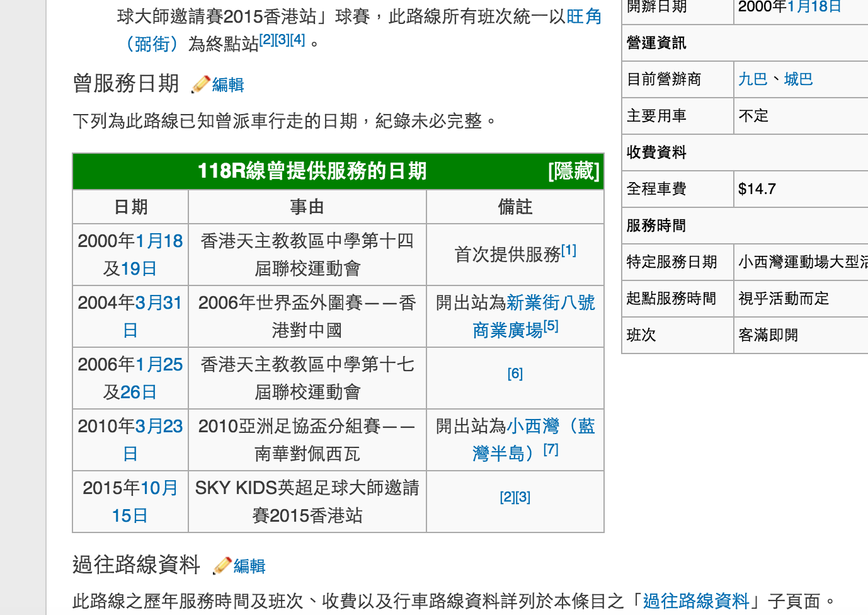The image size is (868, 615).
Task: Select the 客滿即開 frequency value
Action: pos(768,335)
